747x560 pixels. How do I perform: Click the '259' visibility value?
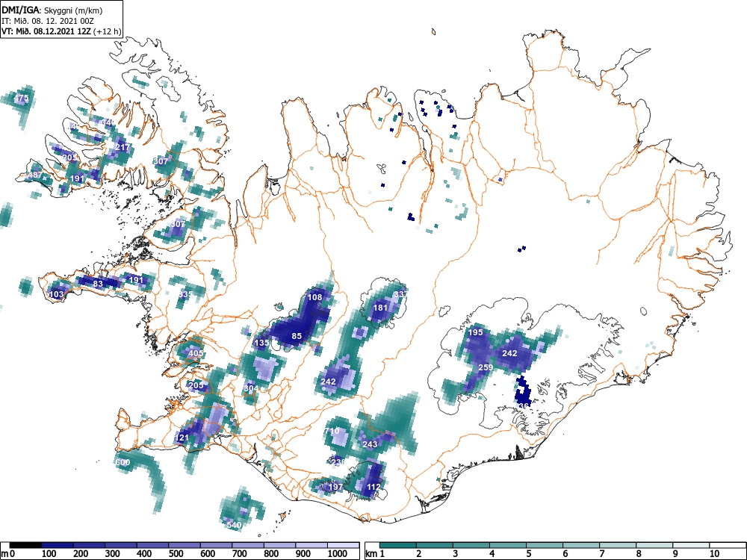[x=486, y=367]
